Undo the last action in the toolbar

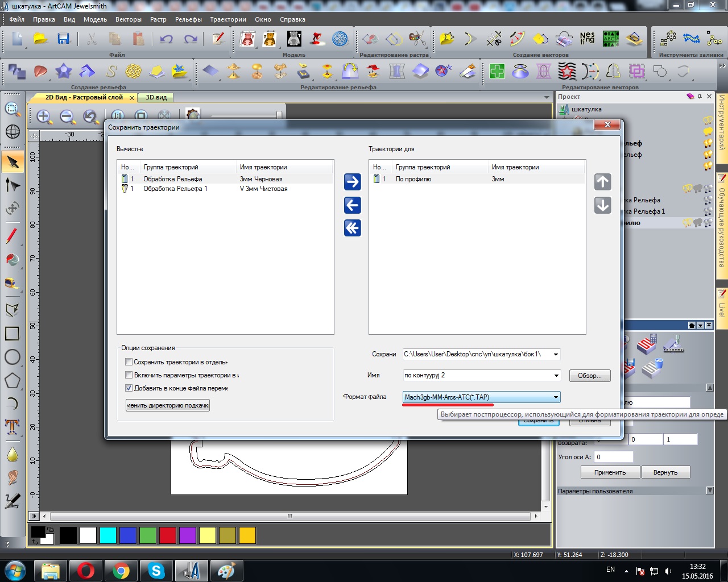tap(166, 39)
